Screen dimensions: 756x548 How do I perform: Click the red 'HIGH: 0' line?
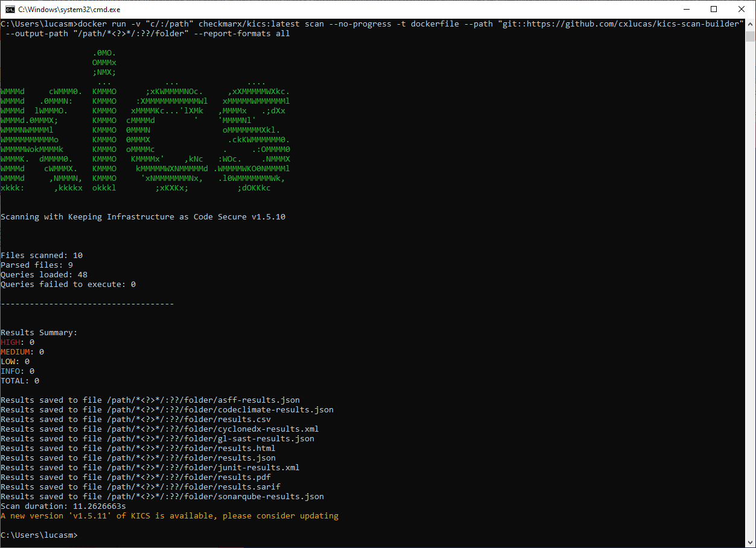(x=17, y=342)
